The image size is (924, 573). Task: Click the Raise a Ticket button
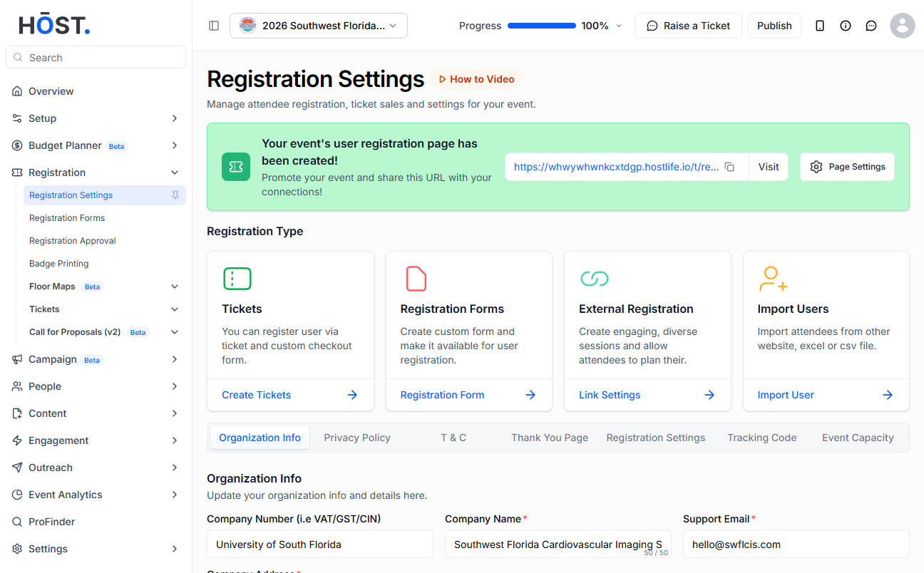688,26
